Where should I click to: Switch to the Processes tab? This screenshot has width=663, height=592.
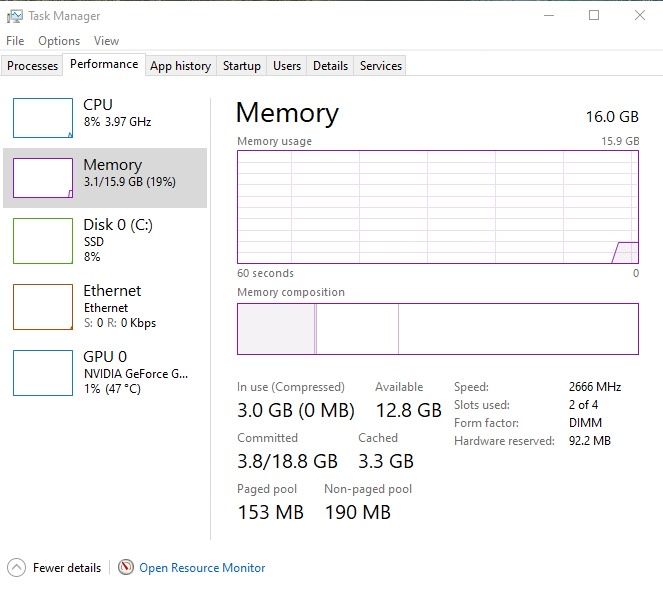click(33, 66)
